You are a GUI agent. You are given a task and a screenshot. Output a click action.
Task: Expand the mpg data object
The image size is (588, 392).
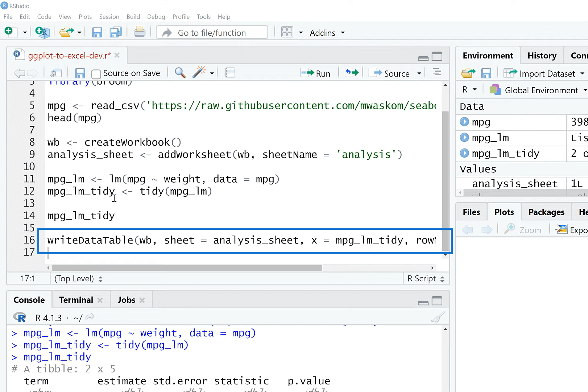point(464,122)
